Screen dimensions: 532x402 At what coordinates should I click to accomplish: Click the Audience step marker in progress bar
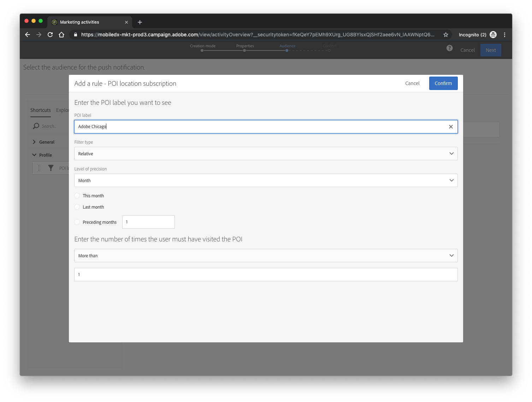click(287, 50)
